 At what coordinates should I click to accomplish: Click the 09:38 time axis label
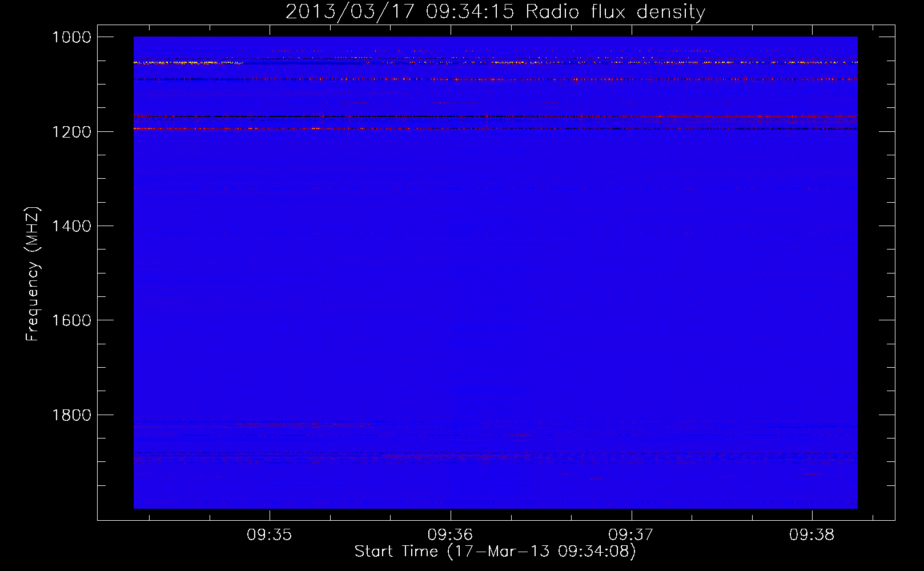pos(811,535)
